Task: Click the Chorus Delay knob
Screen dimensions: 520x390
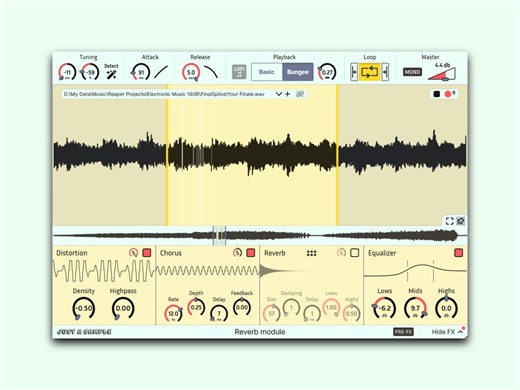Action: coord(219,313)
